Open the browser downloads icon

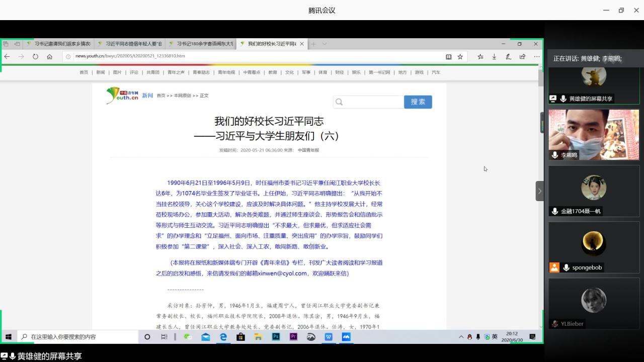(x=494, y=57)
